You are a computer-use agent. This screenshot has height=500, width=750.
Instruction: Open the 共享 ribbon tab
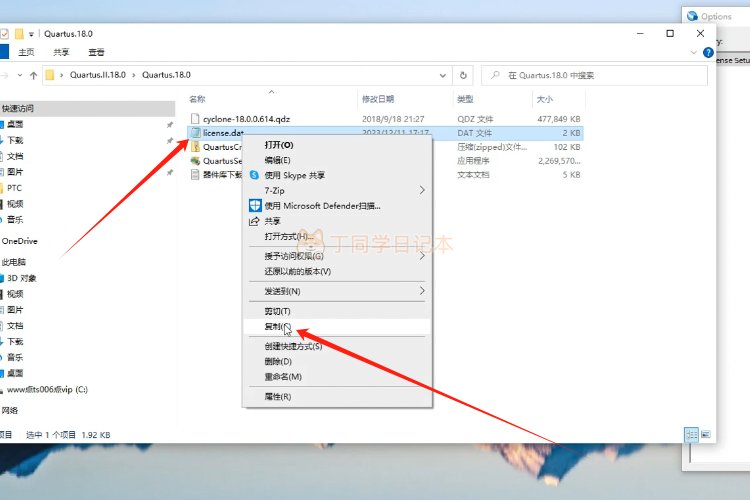[x=61, y=52]
